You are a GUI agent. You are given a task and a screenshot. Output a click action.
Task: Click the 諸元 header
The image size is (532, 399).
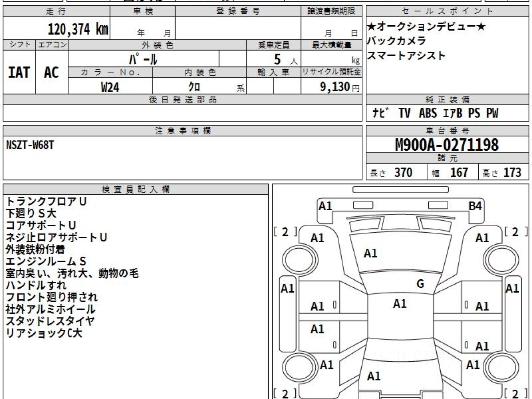click(x=448, y=158)
